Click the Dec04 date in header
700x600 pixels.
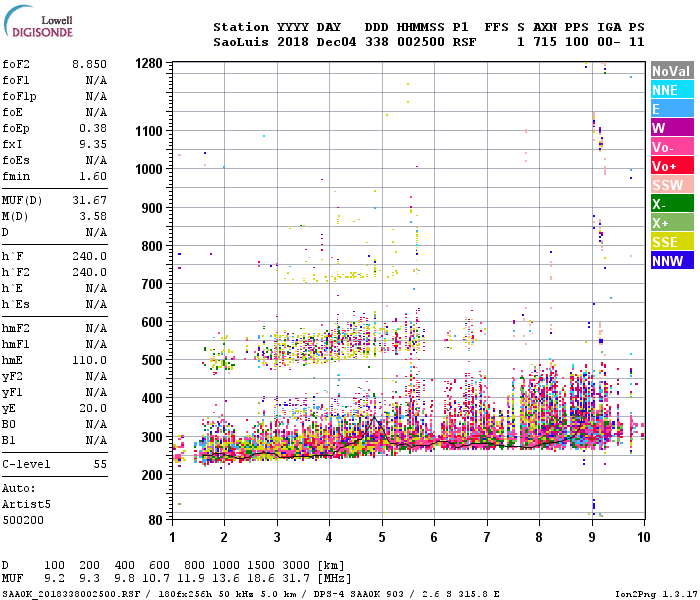coord(336,42)
